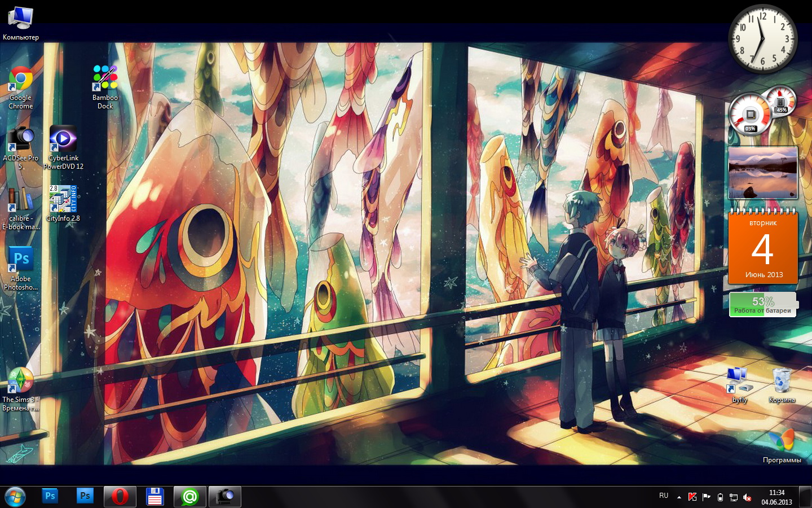Viewport: 812px width, 508px height.
Task: Select the CityInfo 2.8 shortcut
Action: 63,203
